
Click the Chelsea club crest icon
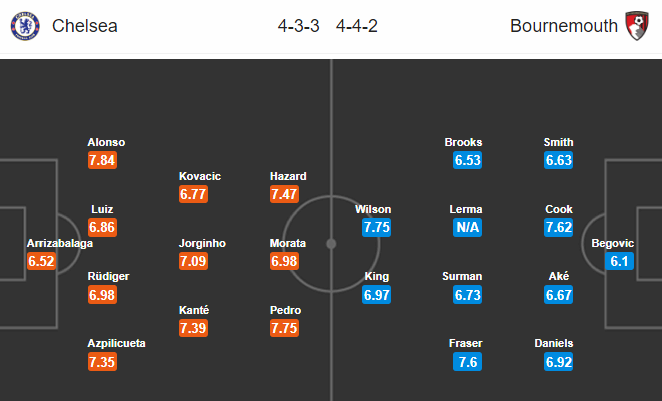tap(20, 26)
